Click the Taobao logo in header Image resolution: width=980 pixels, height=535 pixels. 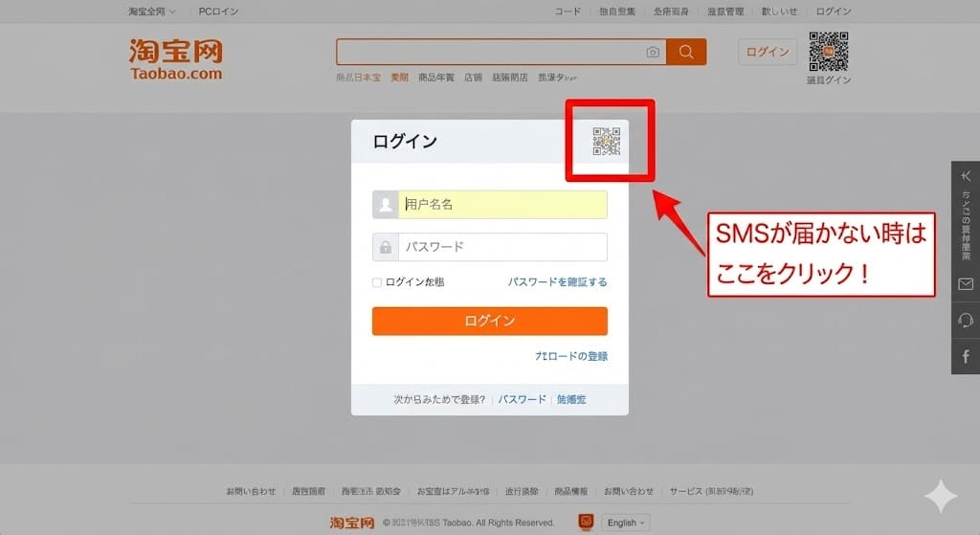(176, 59)
